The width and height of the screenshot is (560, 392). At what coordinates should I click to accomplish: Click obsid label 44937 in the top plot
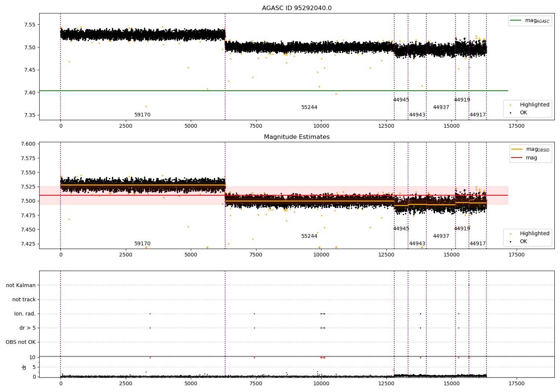[x=441, y=107]
